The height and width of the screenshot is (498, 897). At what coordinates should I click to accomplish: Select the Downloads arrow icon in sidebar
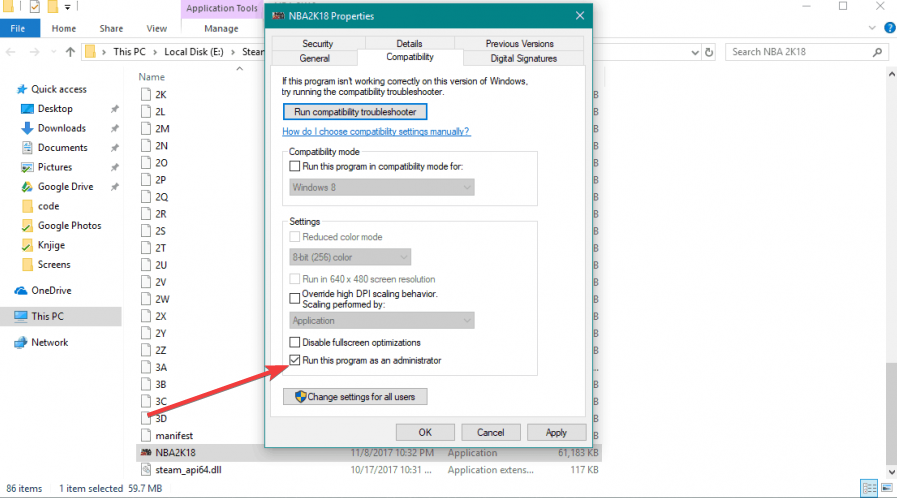[x=27, y=128]
